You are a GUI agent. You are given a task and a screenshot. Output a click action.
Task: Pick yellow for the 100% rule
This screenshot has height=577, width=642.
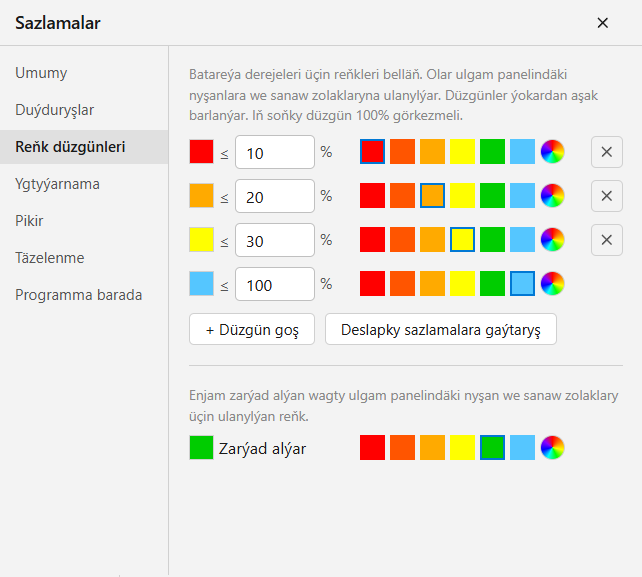click(462, 283)
